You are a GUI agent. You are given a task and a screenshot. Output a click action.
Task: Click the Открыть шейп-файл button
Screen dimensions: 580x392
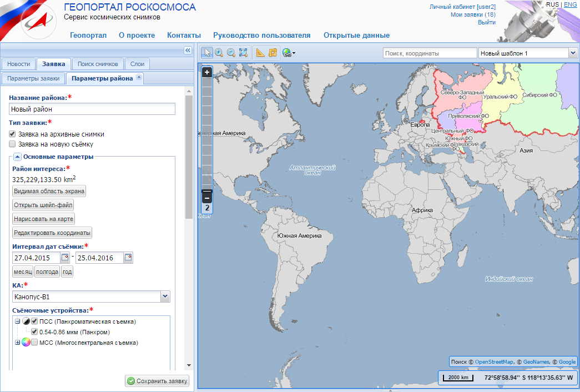coord(43,205)
